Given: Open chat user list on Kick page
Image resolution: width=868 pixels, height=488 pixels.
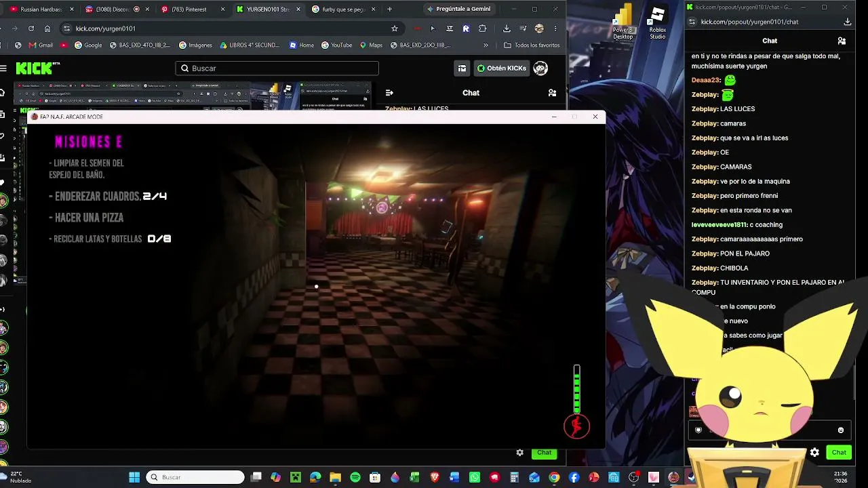Looking at the screenshot, I should click(552, 93).
